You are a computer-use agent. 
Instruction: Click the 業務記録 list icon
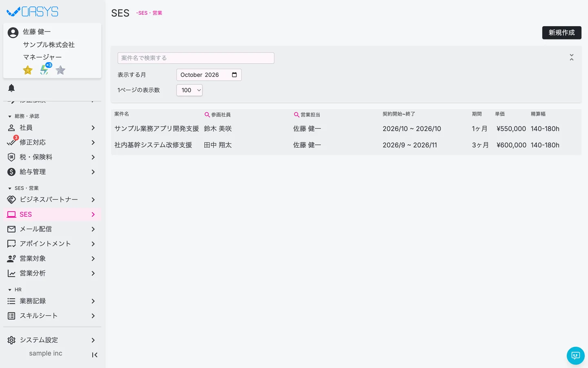pos(11,301)
